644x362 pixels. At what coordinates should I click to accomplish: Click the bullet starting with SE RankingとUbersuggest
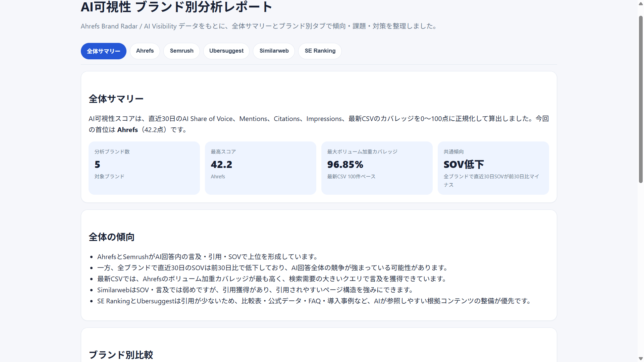click(x=315, y=301)
